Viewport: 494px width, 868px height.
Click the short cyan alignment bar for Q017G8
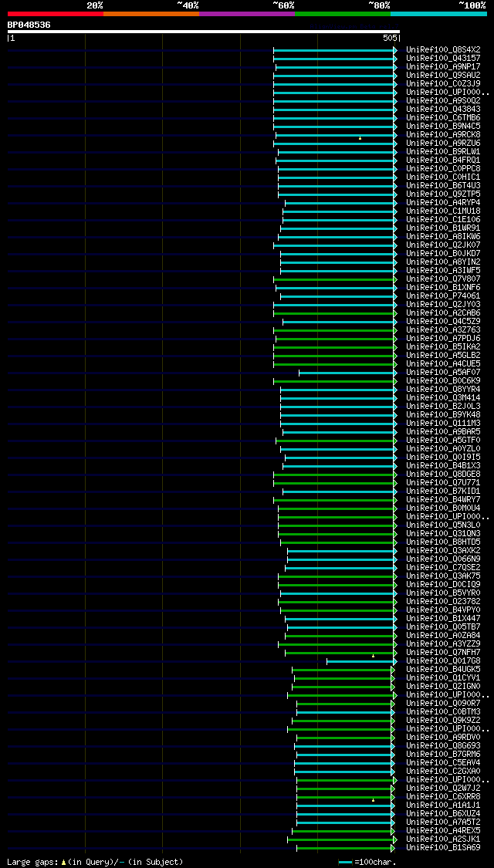[x=362, y=661]
